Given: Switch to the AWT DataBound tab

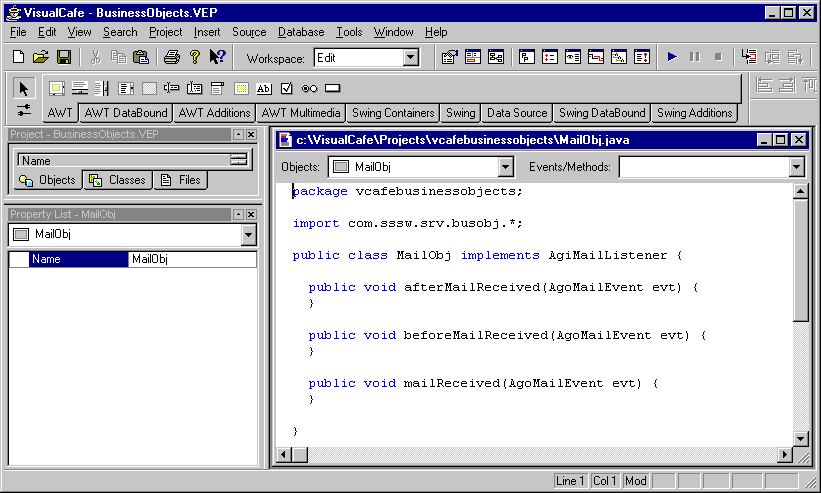Looking at the screenshot, I should click(x=126, y=113).
